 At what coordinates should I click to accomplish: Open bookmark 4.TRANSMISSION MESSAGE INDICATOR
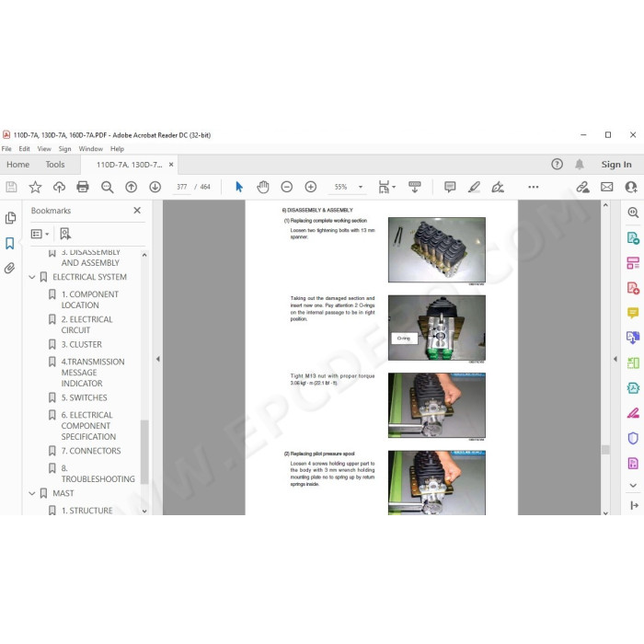(x=93, y=373)
